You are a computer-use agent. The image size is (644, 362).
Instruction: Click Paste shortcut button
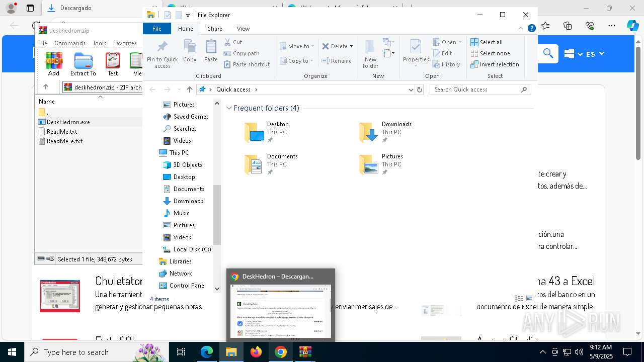point(247,64)
